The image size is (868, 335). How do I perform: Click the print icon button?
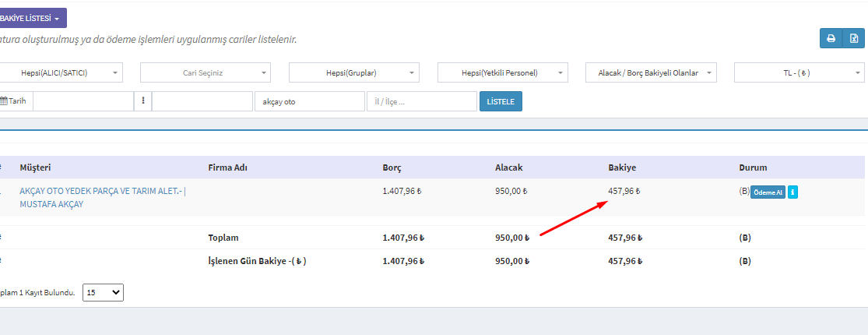pyautogui.click(x=831, y=38)
